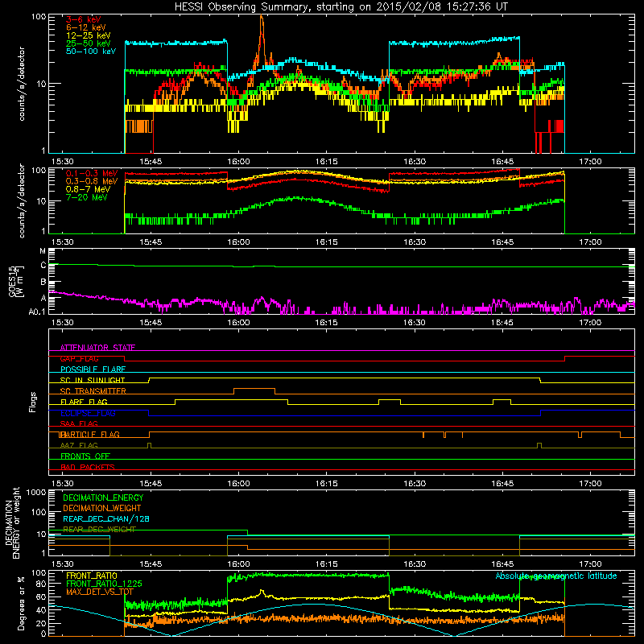Select the 25-50 keV legend label
644x644 pixels.
point(88,43)
